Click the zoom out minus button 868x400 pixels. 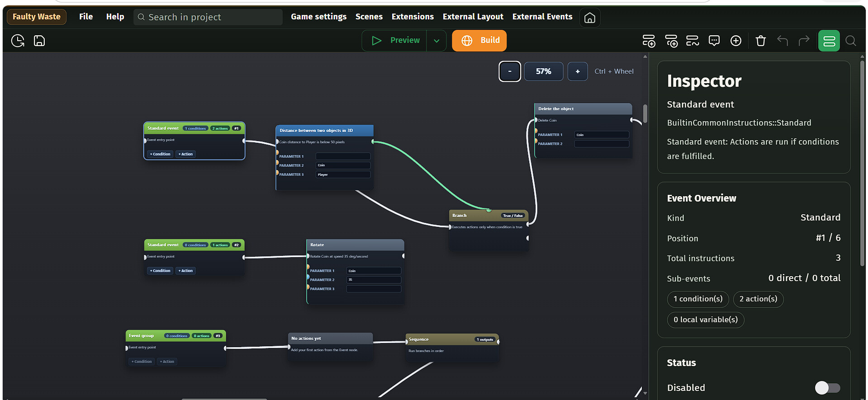(x=509, y=71)
